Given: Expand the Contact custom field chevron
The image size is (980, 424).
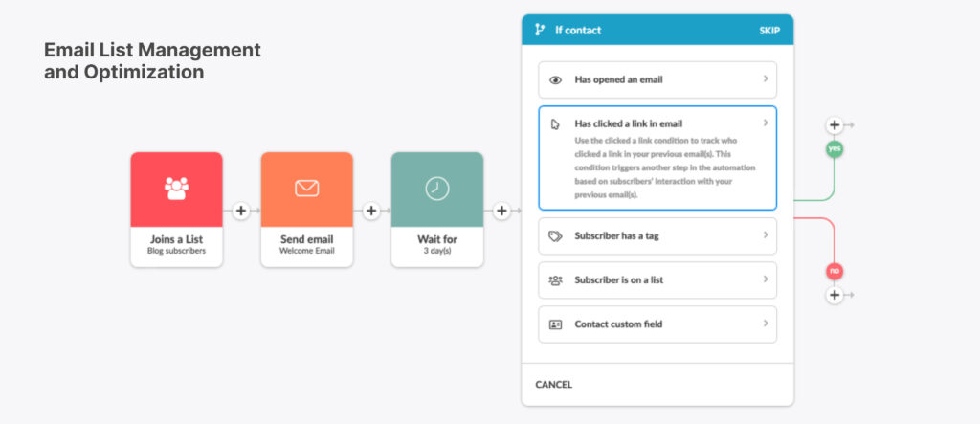Looking at the screenshot, I should [x=766, y=324].
